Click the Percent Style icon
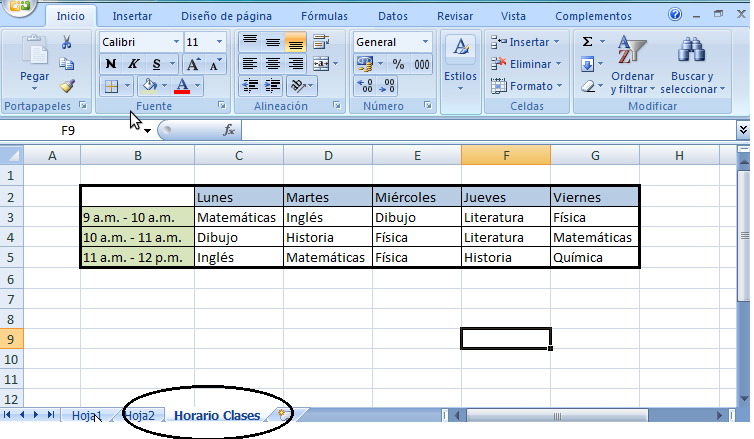 click(397, 64)
